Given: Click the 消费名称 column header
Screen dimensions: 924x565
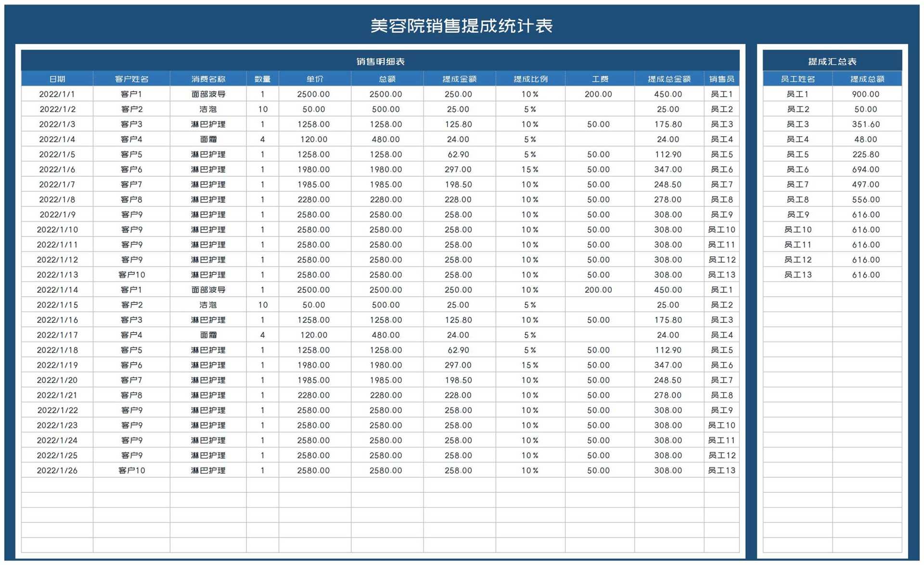Looking at the screenshot, I should (x=208, y=79).
